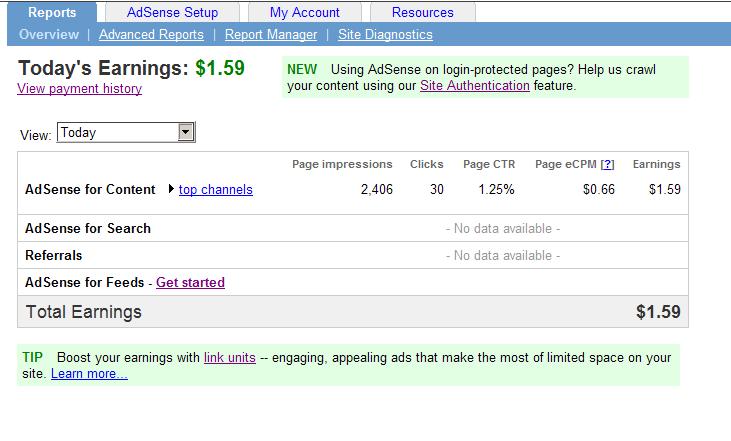Go to Advanced Reports
This screenshot has width=731, height=441.
click(151, 34)
